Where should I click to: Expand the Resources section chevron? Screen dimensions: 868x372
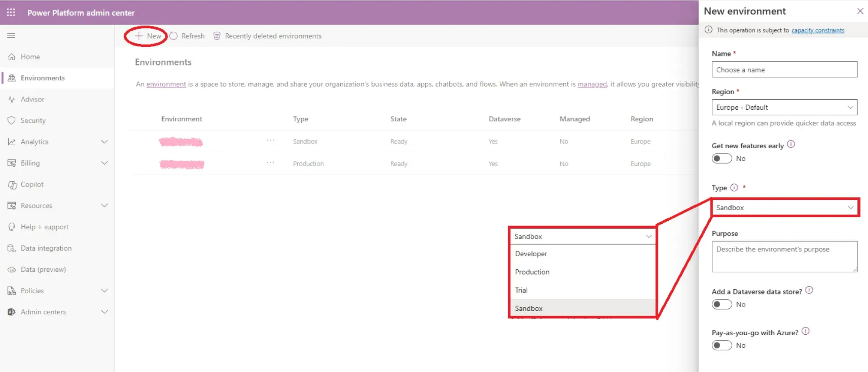point(104,206)
